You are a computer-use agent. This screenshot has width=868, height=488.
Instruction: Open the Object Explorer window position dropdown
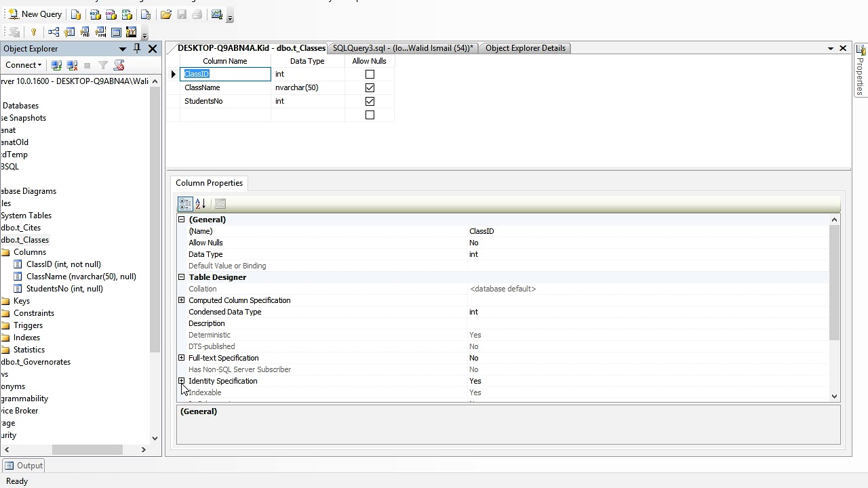click(123, 49)
